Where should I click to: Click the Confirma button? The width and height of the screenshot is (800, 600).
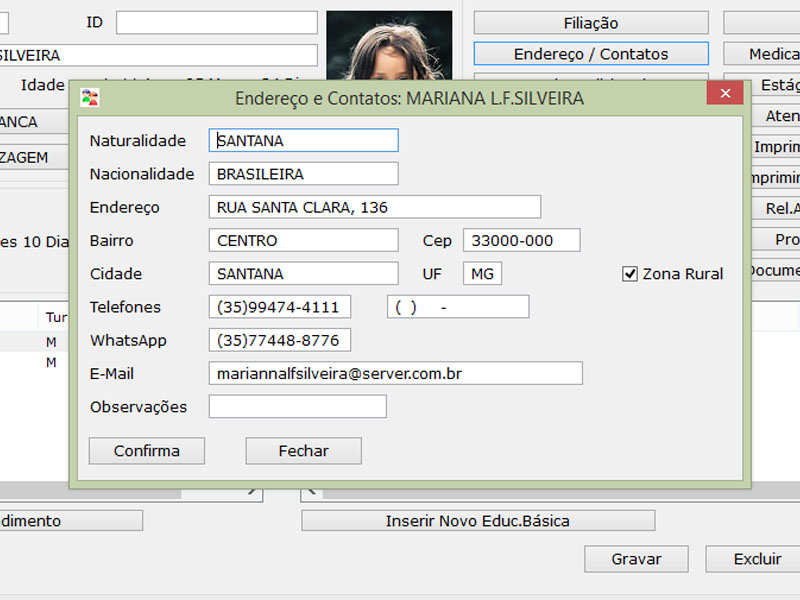coord(147,451)
